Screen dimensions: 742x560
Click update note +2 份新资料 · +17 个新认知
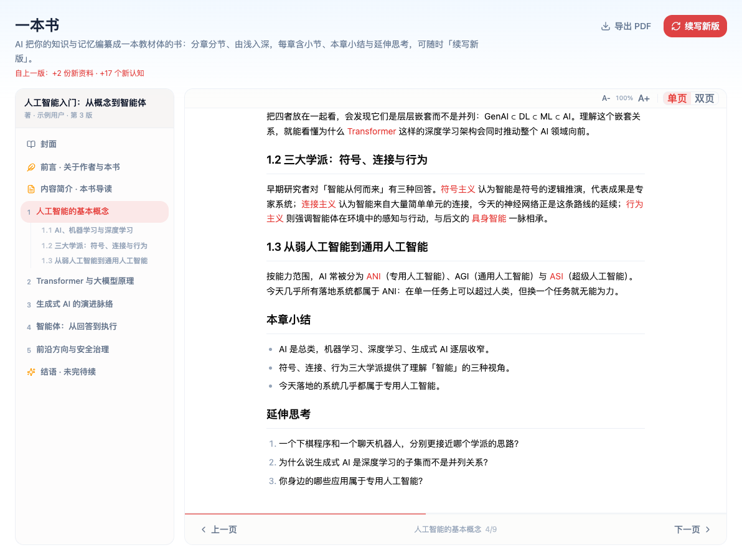[x=80, y=73]
